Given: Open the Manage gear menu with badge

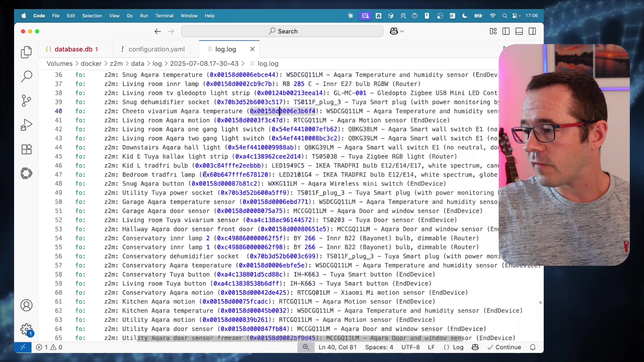Looking at the screenshot, I should (26, 330).
